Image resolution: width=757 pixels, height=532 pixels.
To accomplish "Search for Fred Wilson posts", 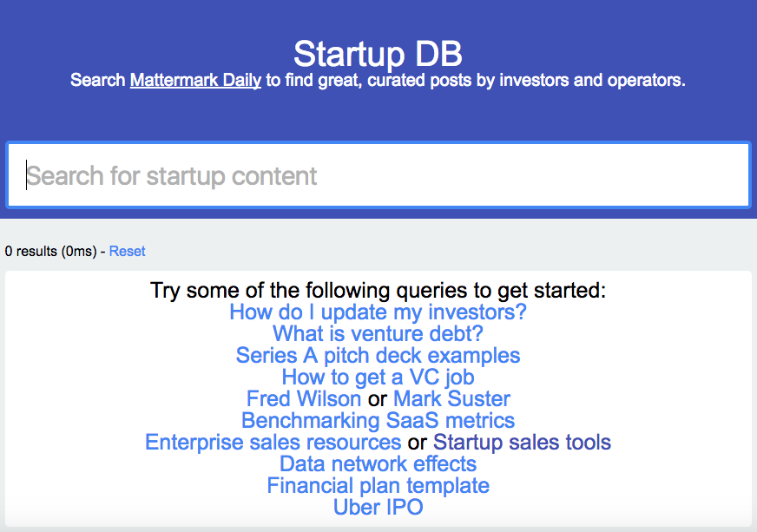I will tap(304, 399).
